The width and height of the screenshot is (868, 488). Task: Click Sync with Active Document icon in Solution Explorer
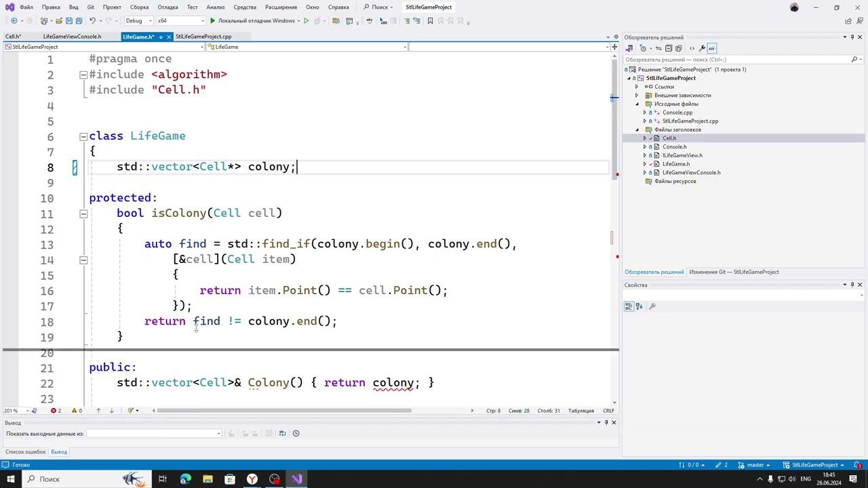pos(658,48)
